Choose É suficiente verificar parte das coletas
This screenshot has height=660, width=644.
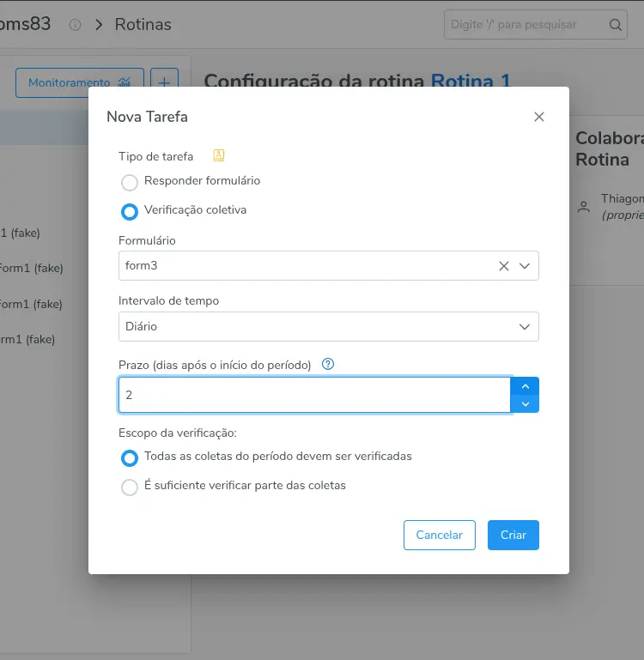(130, 487)
